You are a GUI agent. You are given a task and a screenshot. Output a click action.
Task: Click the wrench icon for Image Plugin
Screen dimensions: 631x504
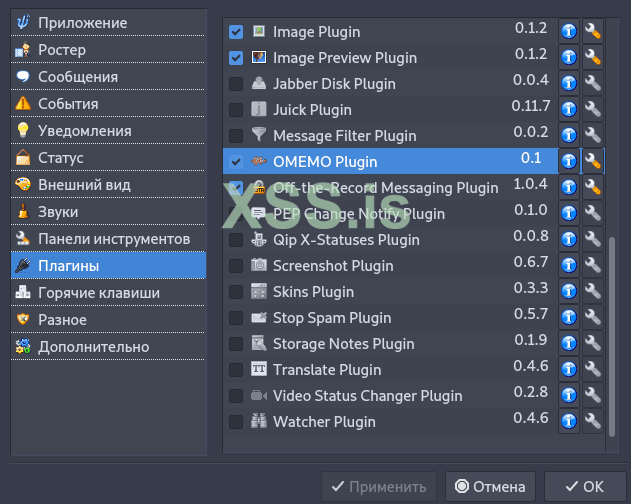[593, 31]
